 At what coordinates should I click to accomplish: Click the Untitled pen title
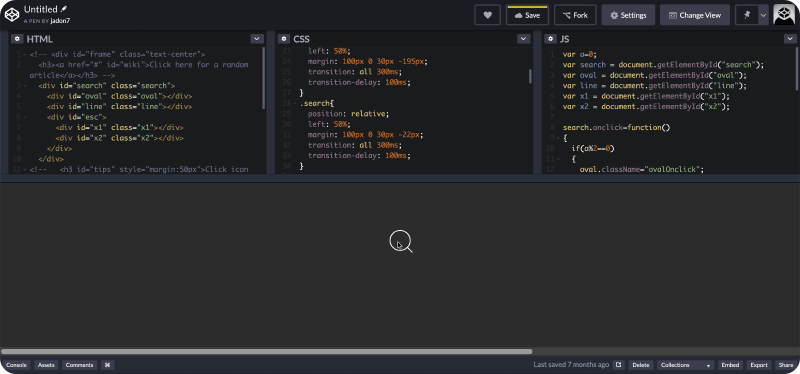[x=40, y=9]
